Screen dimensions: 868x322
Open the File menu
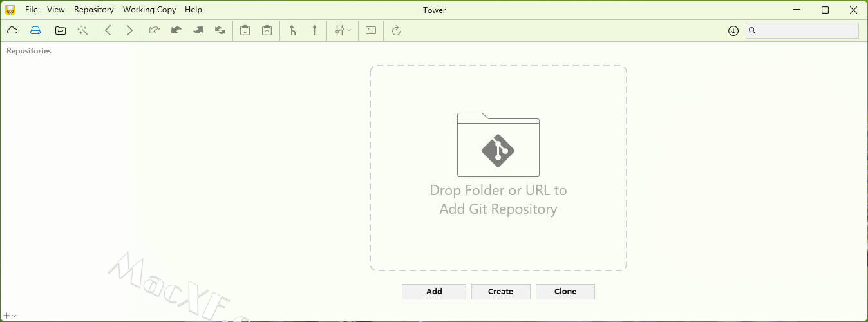point(32,10)
